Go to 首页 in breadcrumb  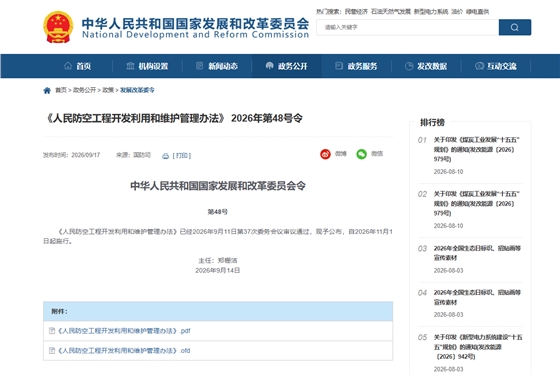click(x=61, y=90)
